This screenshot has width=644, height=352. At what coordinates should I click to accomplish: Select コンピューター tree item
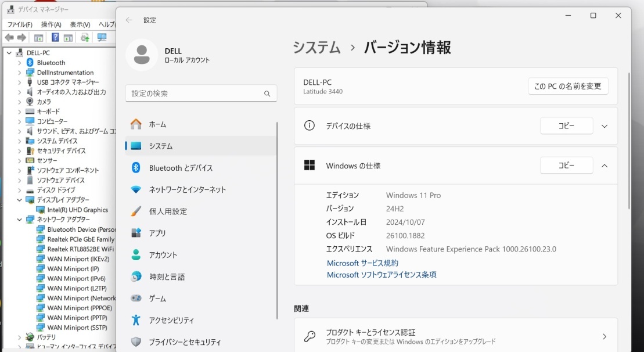(52, 121)
